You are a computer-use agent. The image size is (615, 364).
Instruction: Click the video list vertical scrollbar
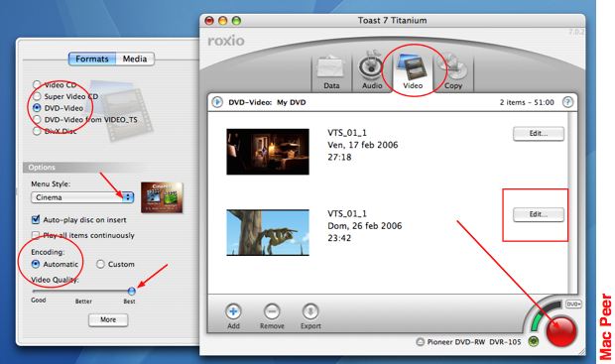pos(572,202)
